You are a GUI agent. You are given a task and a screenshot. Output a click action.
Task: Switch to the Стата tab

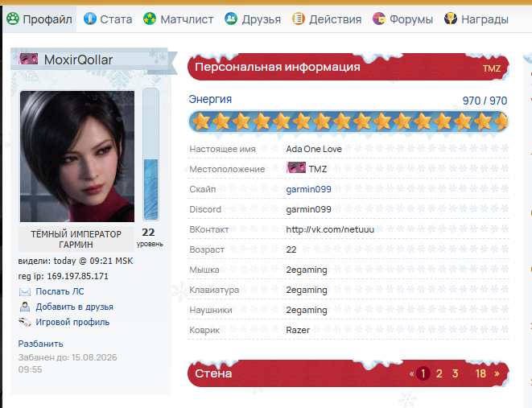coord(108,19)
